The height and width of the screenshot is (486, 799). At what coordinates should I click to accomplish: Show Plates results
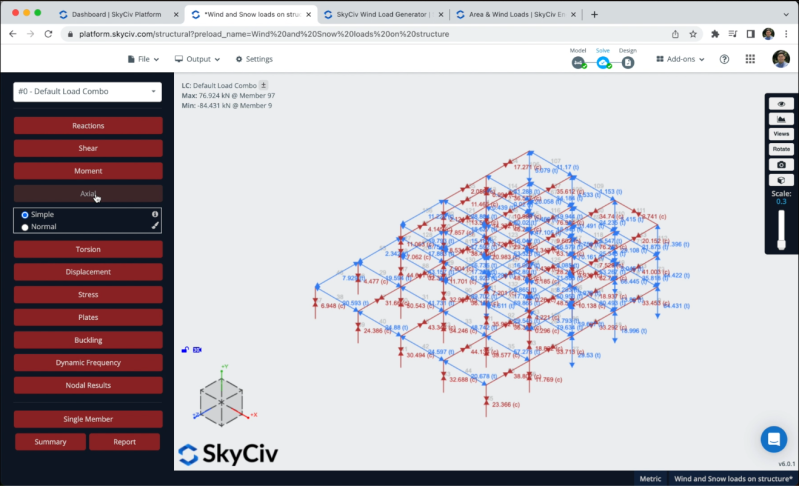[x=88, y=317]
